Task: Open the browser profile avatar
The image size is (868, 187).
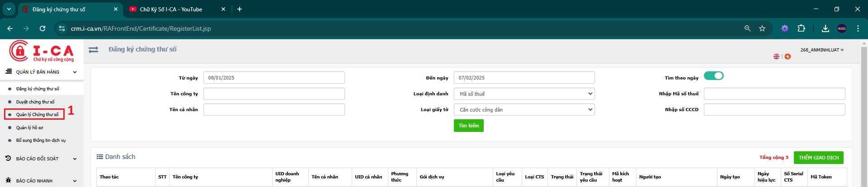Action: (x=842, y=28)
